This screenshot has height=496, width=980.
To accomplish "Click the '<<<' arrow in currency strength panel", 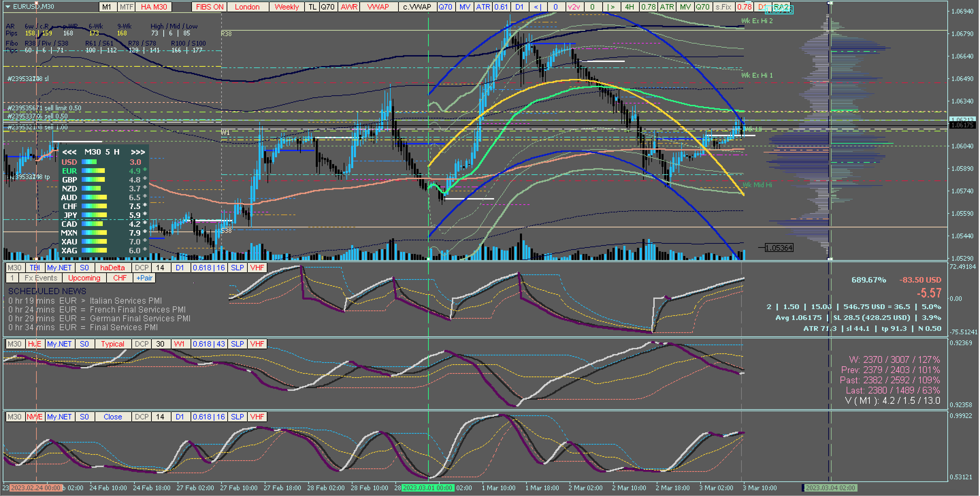I will [69, 152].
